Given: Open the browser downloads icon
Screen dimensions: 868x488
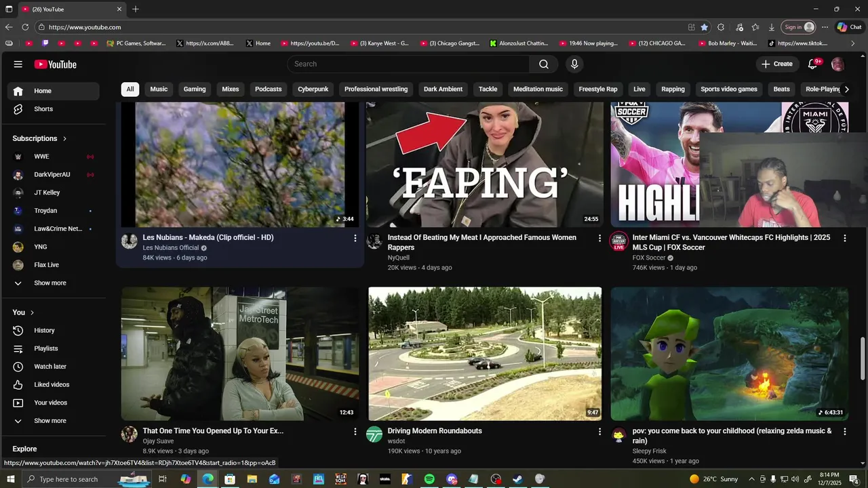Looking at the screenshot, I should pos(772,27).
